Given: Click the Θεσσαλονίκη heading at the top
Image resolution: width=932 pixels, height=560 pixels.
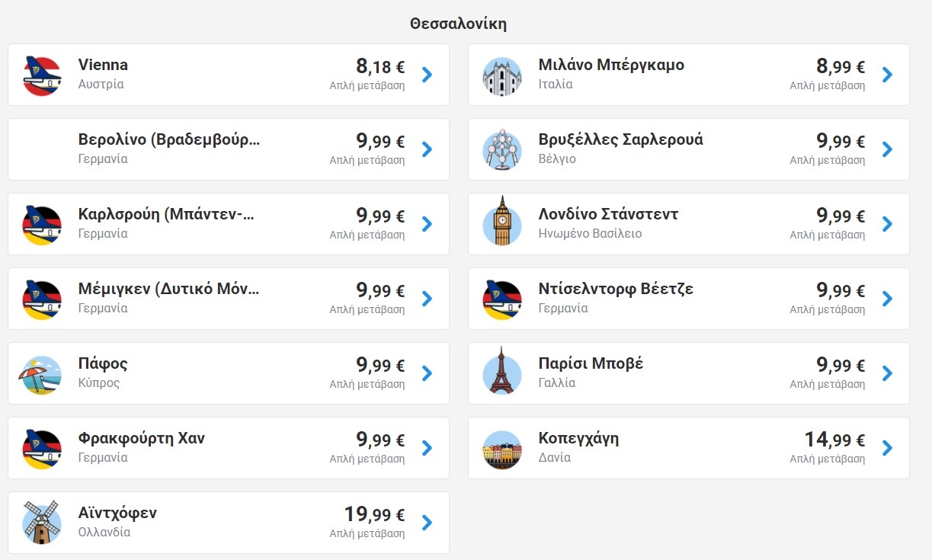Looking at the screenshot, I should click(458, 24).
